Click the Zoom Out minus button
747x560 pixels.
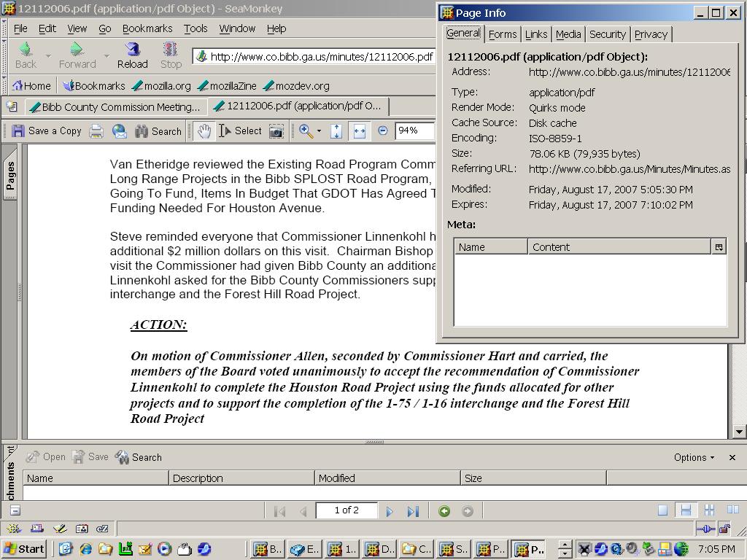tap(382, 131)
